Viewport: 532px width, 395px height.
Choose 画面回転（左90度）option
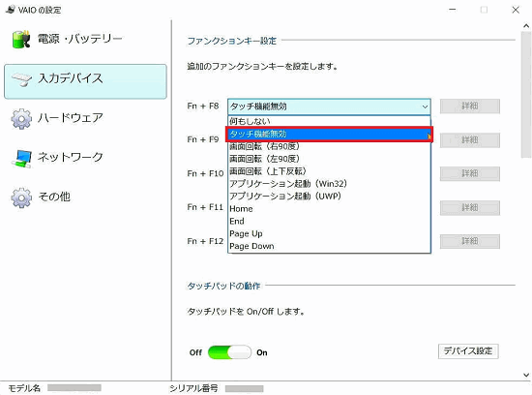coord(329,159)
